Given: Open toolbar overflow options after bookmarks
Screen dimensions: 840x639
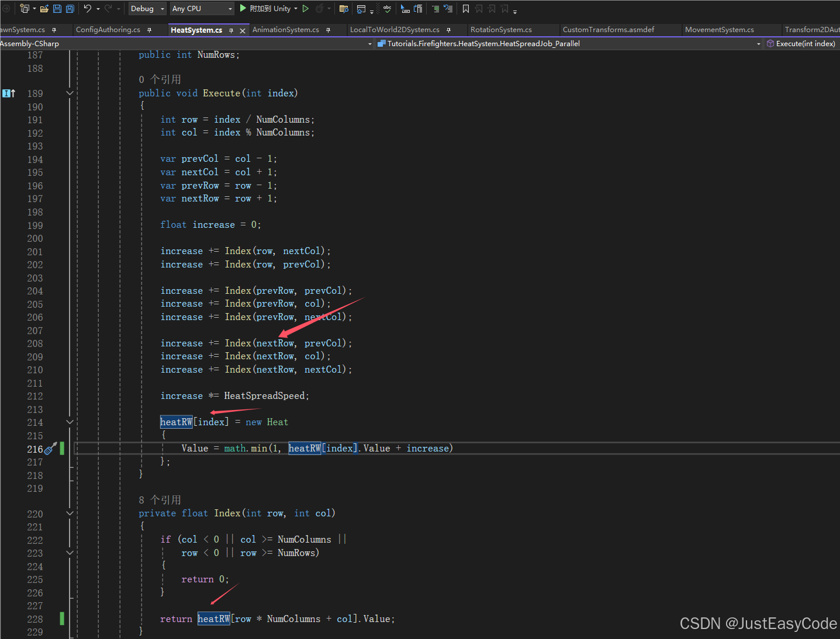Looking at the screenshot, I should pos(515,11).
